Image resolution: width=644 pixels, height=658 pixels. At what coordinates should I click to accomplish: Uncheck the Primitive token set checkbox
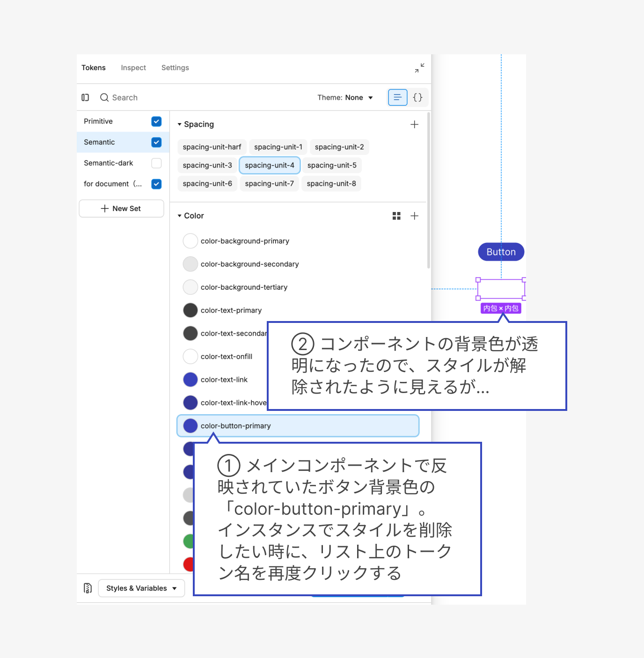[156, 121]
